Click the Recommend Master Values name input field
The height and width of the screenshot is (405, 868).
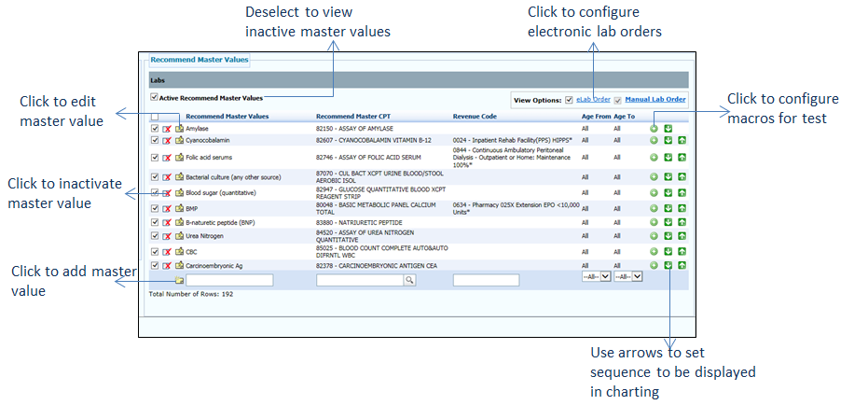229,280
